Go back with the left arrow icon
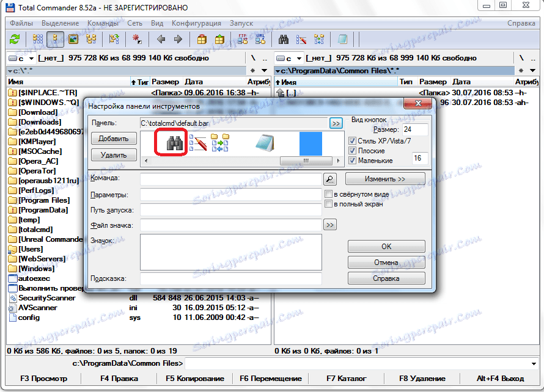 coord(161,39)
